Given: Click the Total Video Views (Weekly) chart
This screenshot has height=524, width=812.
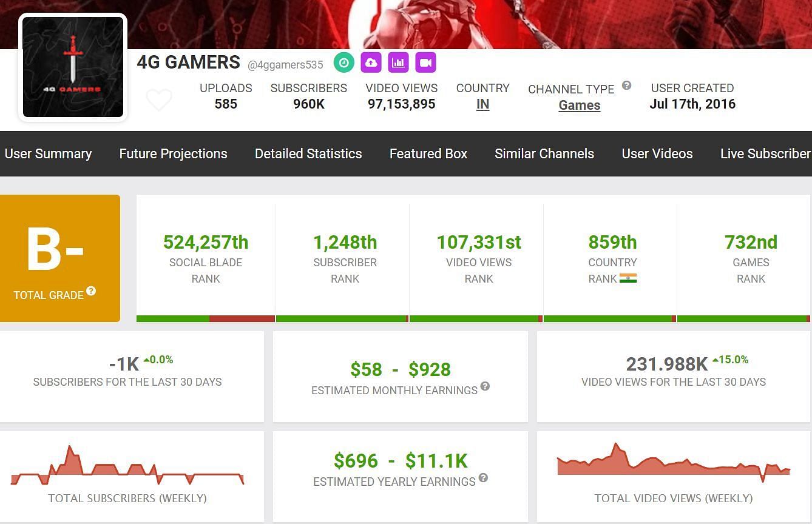Looking at the screenshot, I should click(x=674, y=463).
